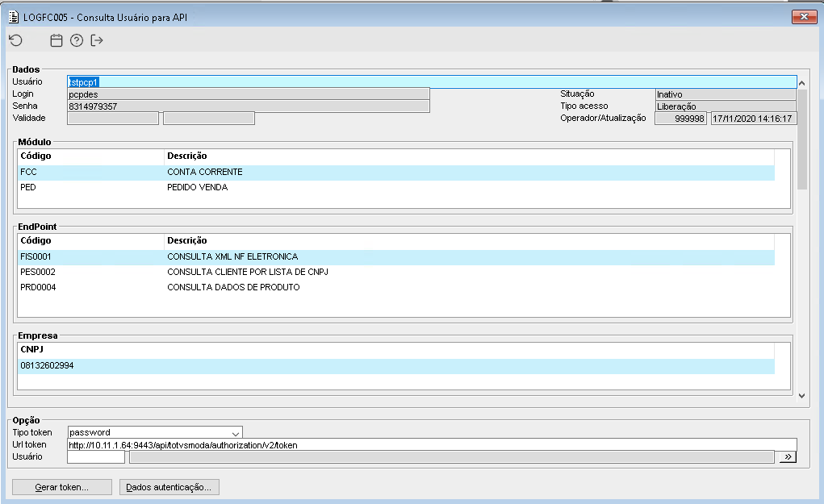Viewport: 824px width, 504px height.
Task: Click CONSULTA DADOS DE PRODUTO description
Action: point(233,287)
